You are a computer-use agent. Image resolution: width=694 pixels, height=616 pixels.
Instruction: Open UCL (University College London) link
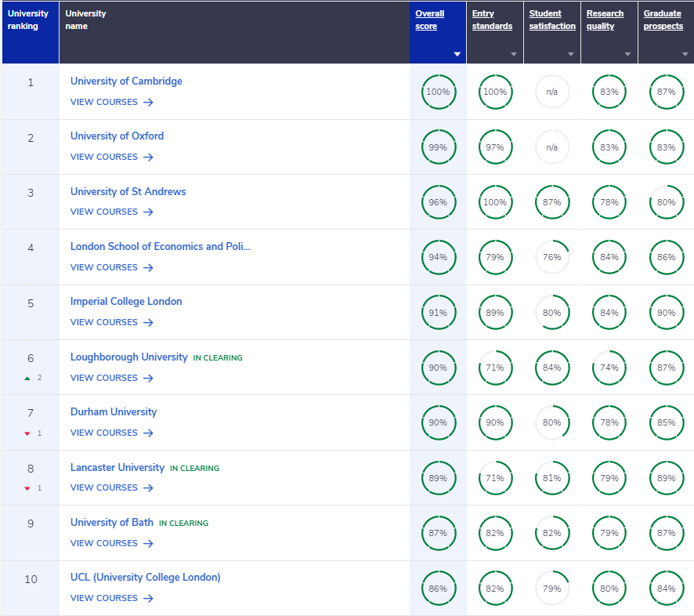[145, 577]
